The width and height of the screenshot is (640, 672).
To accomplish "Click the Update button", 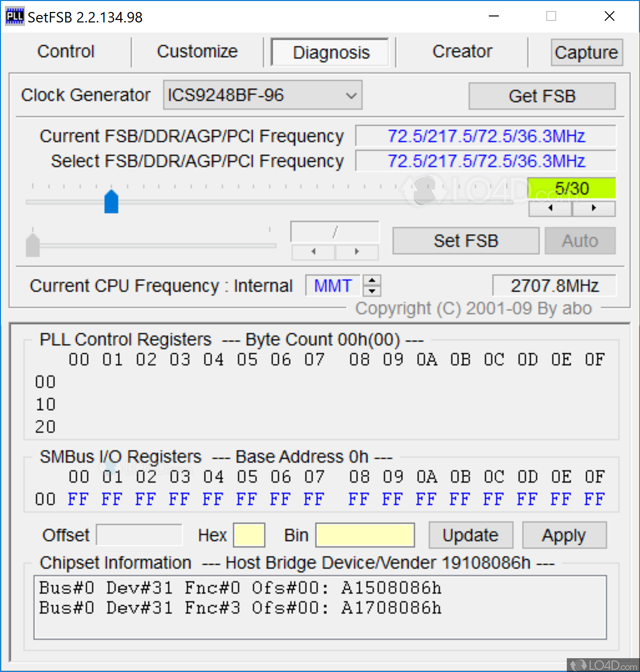I will click(x=471, y=535).
